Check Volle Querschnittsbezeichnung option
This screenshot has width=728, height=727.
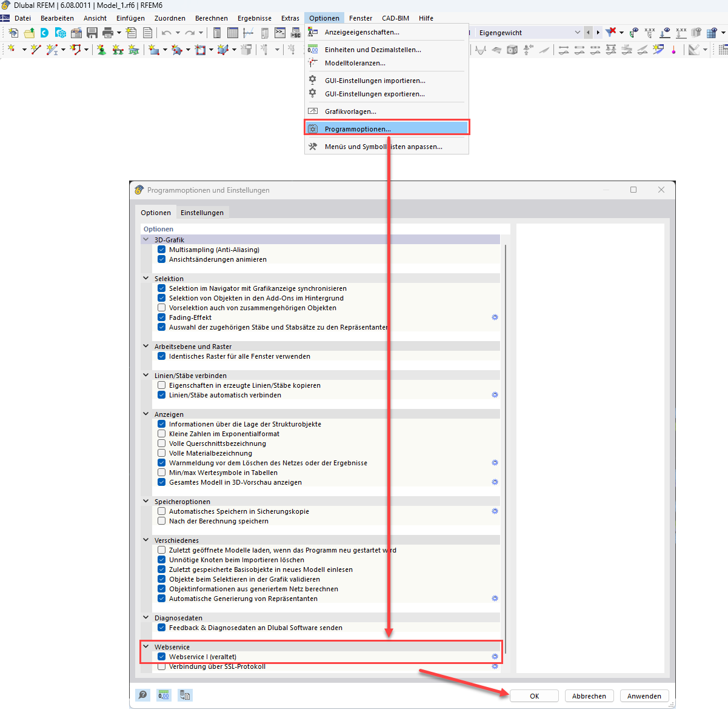(x=161, y=443)
